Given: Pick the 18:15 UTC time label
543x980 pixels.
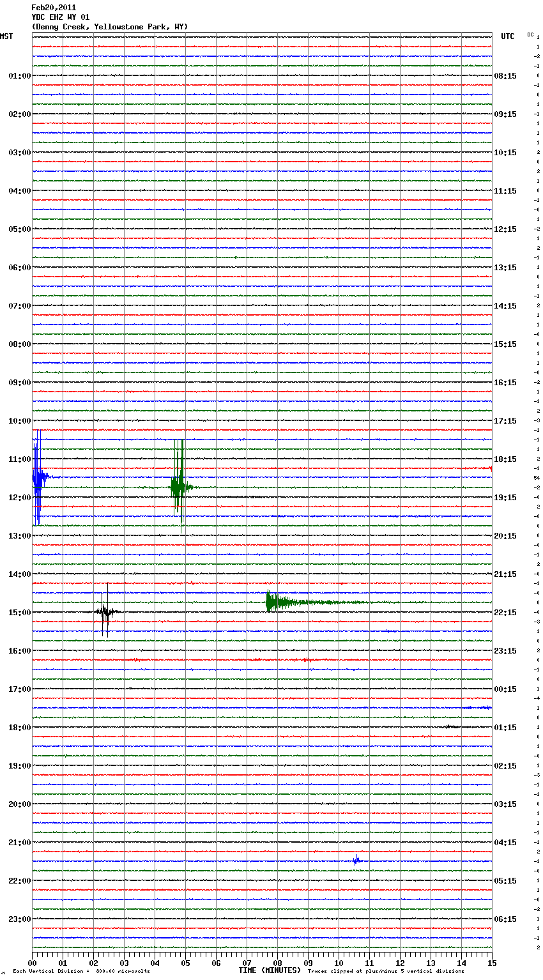Looking at the screenshot, I should click(505, 459).
